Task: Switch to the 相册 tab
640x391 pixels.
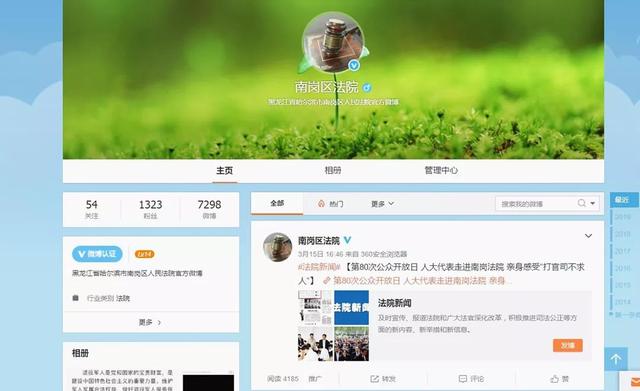Action: 333,171
